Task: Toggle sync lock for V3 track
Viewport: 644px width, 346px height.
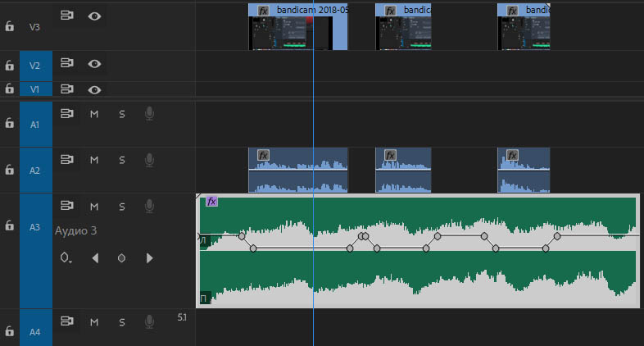Action: pos(66,16)
